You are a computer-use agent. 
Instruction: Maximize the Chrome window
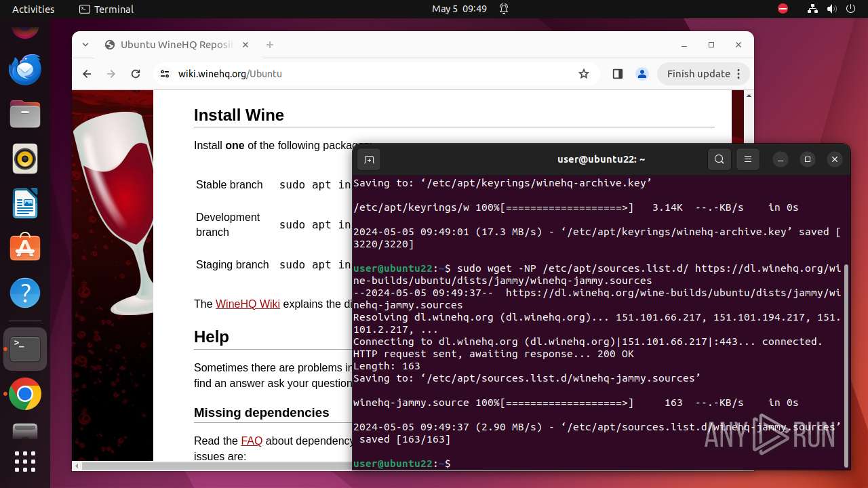(x=711, y=45)
